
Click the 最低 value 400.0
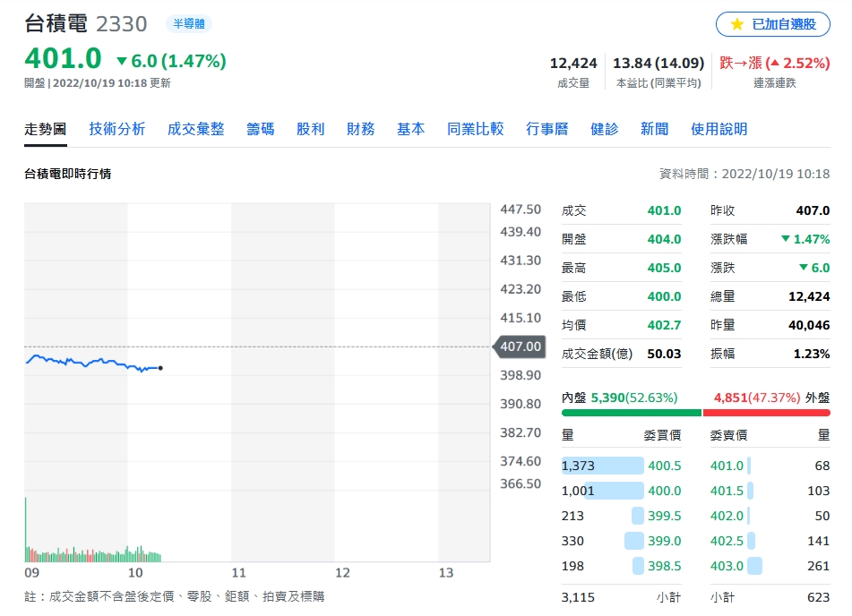[x=664, y=296]
